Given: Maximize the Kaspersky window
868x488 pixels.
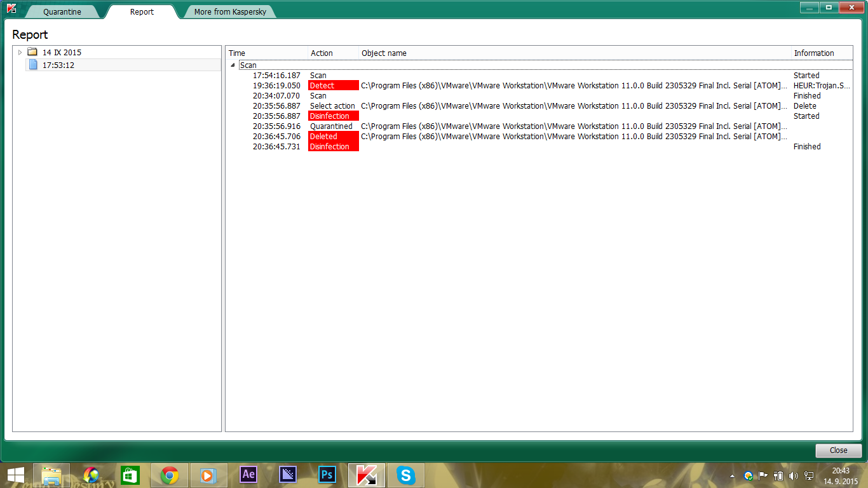Looking at the screenshot, I should click(x=829, y=8).
